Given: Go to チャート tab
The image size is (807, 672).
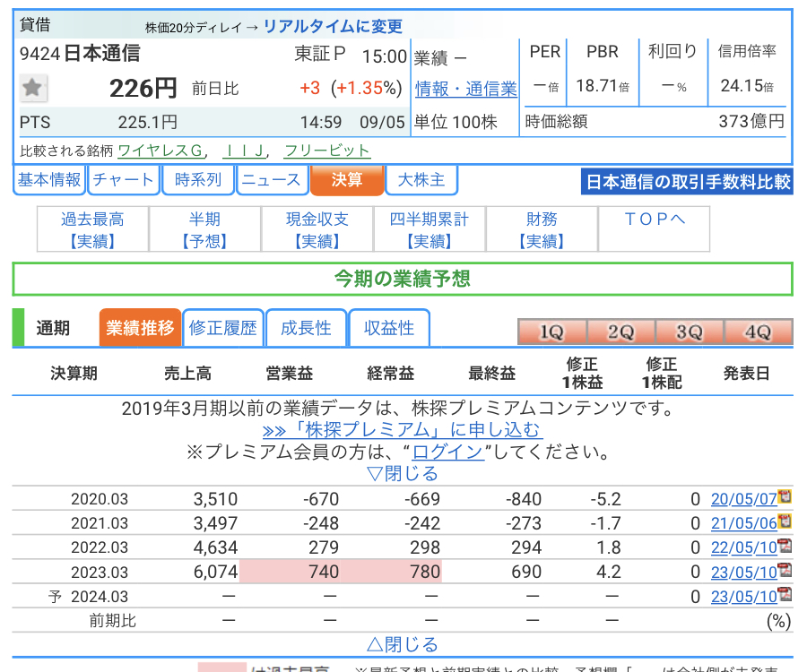Looking at the screenshot, I should [124, 180].
